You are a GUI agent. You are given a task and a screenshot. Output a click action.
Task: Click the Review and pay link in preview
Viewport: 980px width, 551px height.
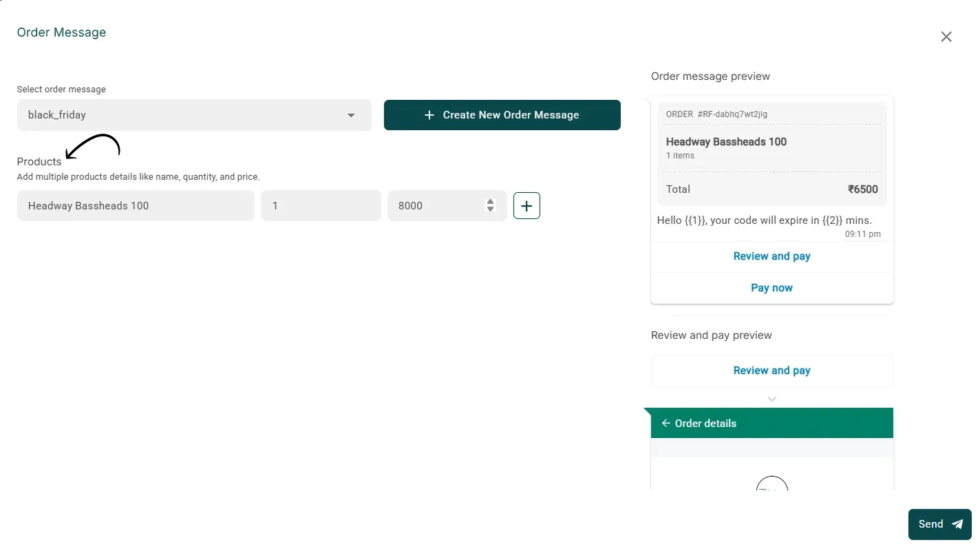(771, 256)
